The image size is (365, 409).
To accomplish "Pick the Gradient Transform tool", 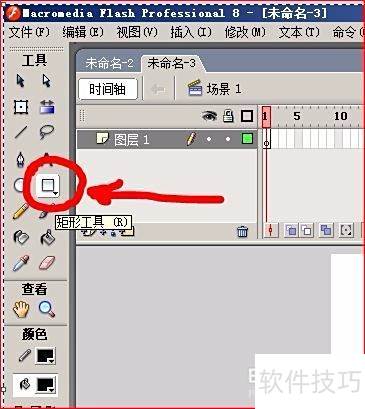I will [x=47, y=107].
